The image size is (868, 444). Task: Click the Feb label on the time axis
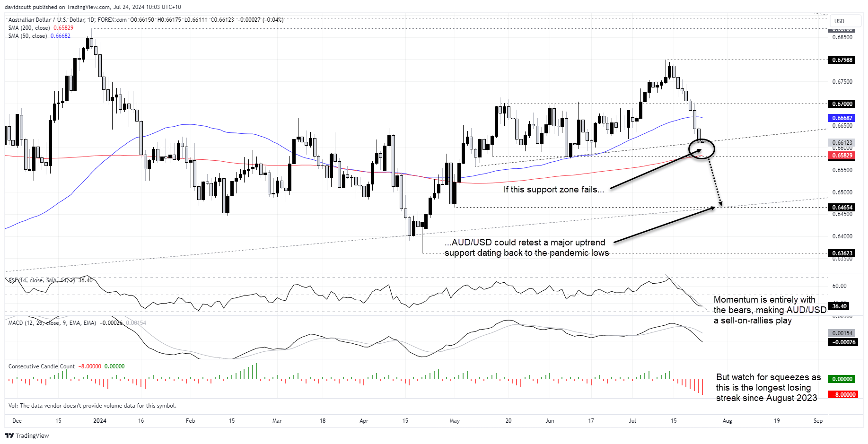tap(191, 421)
